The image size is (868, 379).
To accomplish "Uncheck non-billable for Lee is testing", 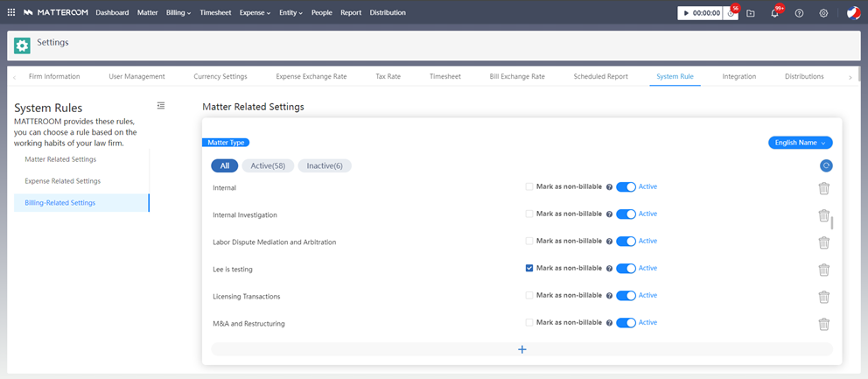I will click(529, 269).
